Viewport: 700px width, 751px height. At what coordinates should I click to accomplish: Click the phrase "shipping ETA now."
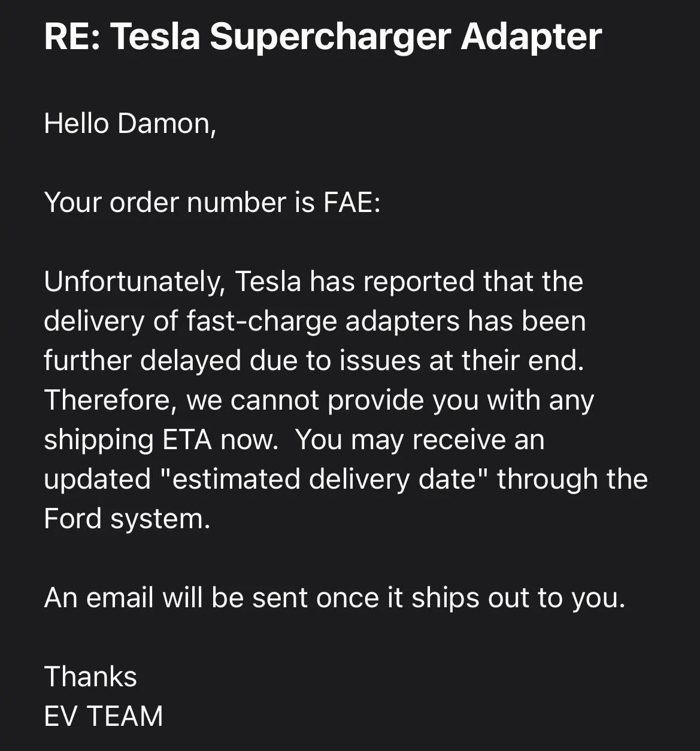161,440
